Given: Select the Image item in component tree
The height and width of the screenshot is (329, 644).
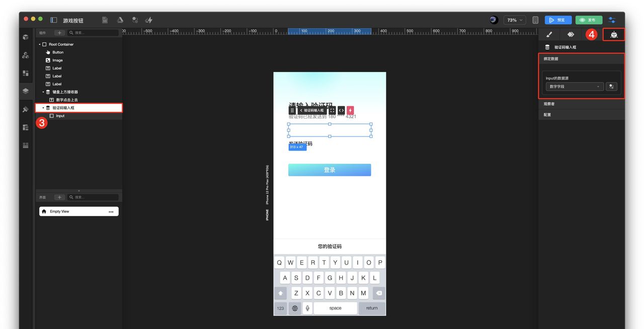Looking at the screenshot, I should pyautogui.click(x=57, y=60).
